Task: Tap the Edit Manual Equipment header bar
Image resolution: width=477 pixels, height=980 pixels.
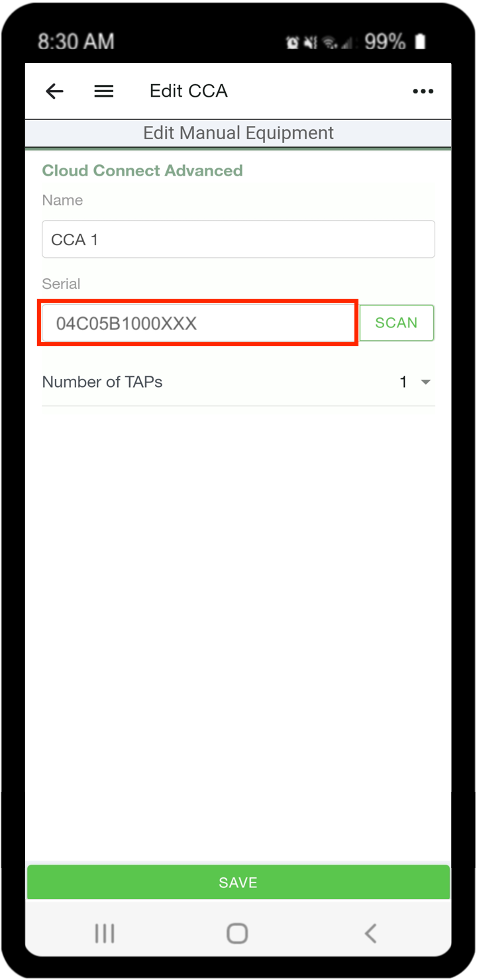Action: pos(238,133)
